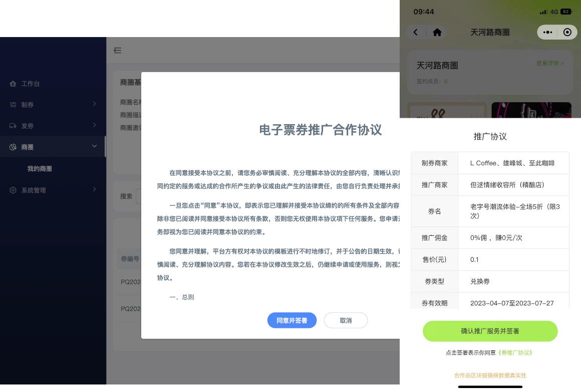
Task: Click the 商圈 pie chart icon
Action: [x=13, y=147]
